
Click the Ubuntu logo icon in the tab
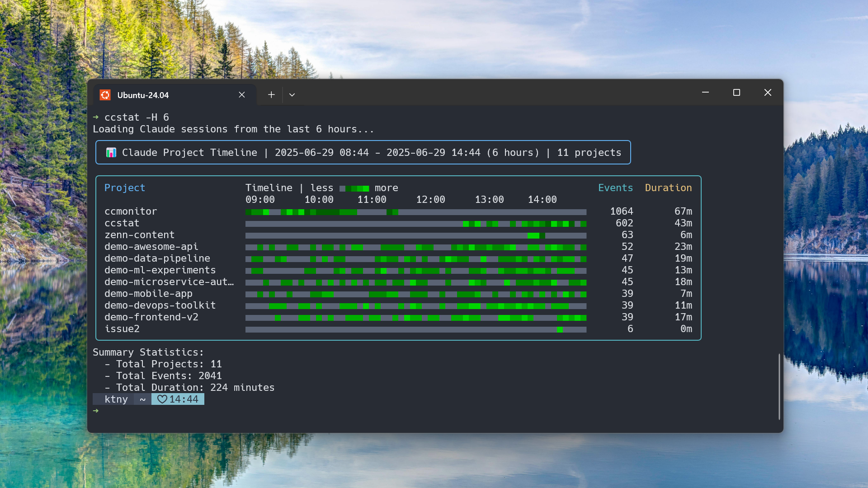tap(105, 95)
